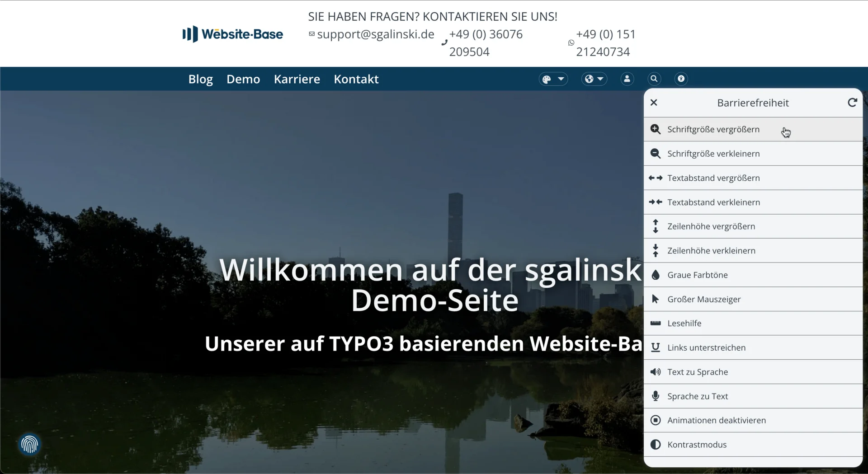
Task: Activate Großer Mauszeiger
Action: 704,299
